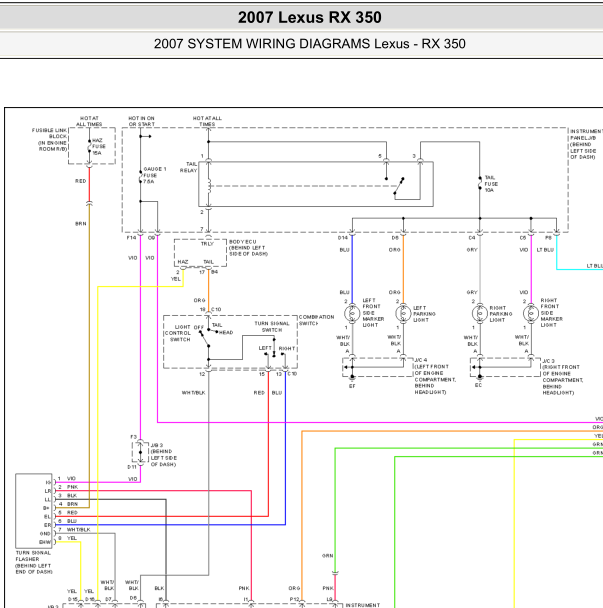The height and width of the screenshot is (608, 603).
Task: Click the 'GND' terminal on the flasher
Action: pos(45,534)
